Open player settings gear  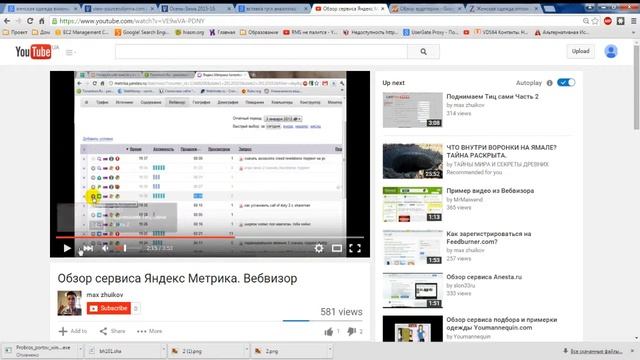319,248
